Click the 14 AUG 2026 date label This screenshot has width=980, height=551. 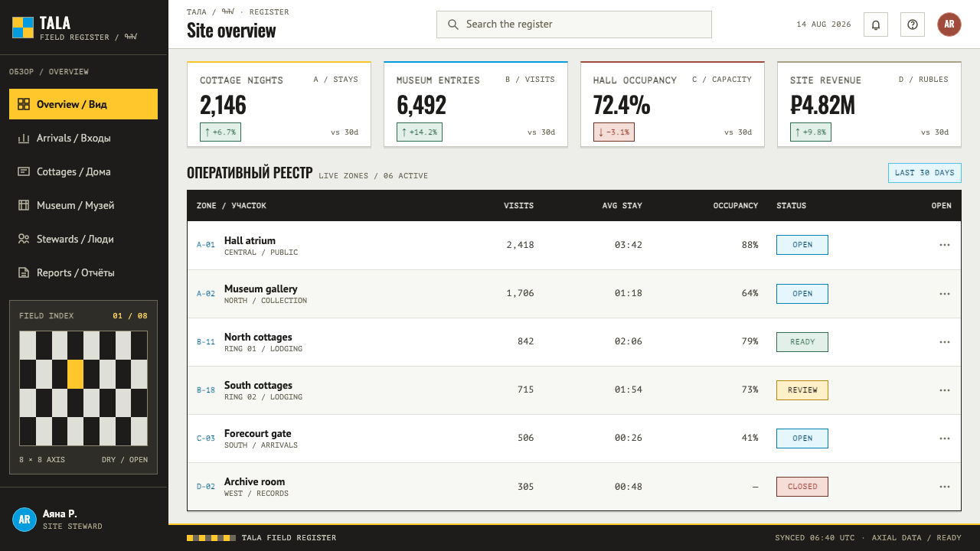[824, 24]
